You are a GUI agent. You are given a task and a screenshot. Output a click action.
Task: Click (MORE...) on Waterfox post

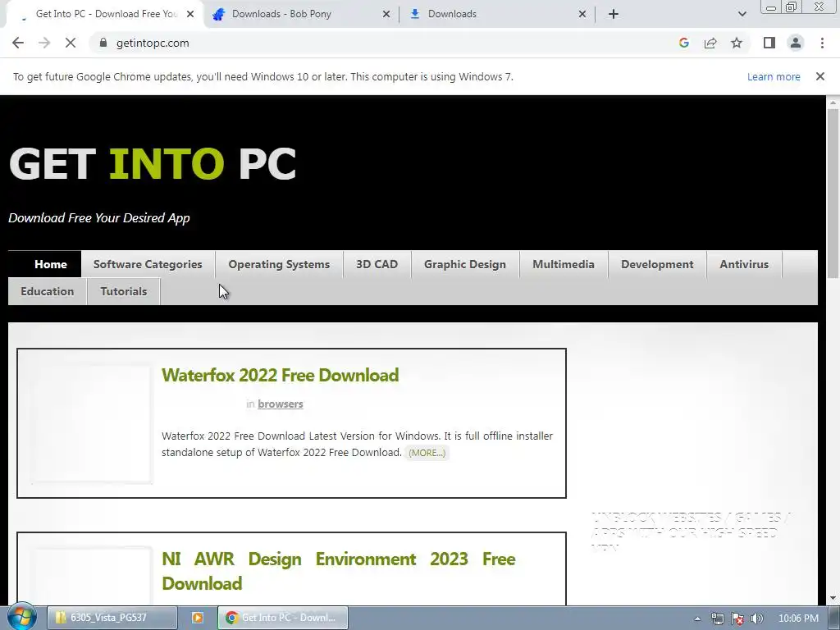[427, 453]
